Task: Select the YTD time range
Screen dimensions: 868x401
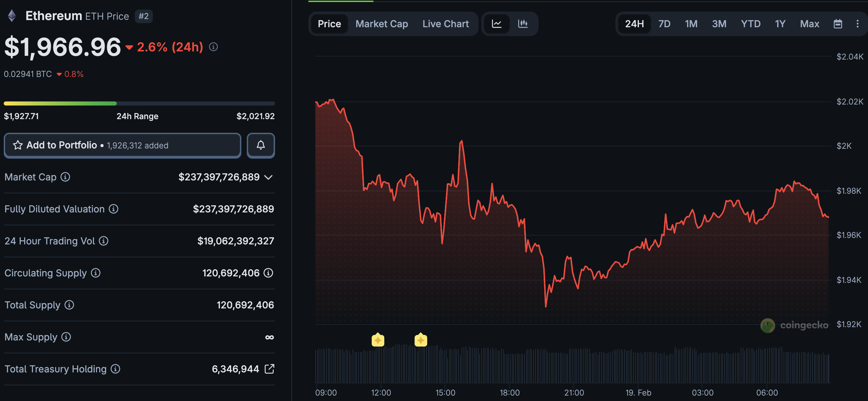Action: (x=751, y=24)
